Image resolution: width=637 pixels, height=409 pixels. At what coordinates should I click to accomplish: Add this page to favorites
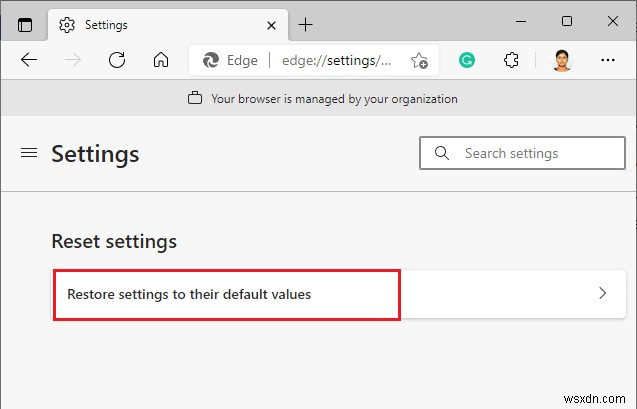[419, 61]
